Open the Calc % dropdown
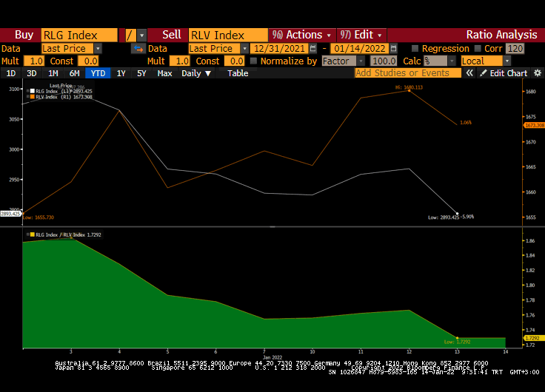Viewport: 545px width, 392px height. pyautogui.click(x=452, y=61)
